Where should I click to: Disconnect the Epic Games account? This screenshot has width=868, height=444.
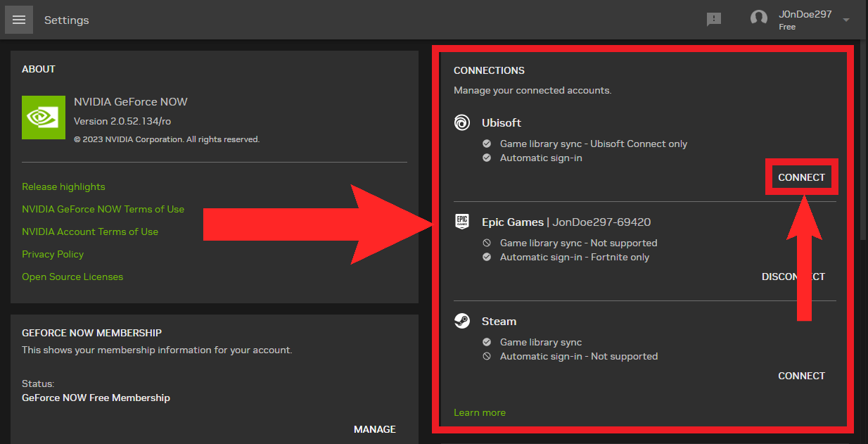(x=793, y=277)
